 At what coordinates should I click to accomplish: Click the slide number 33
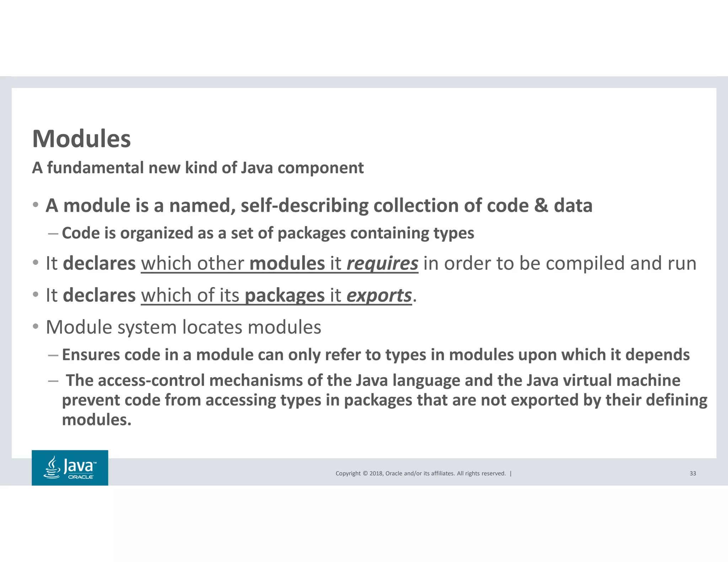tap(693, 473)
